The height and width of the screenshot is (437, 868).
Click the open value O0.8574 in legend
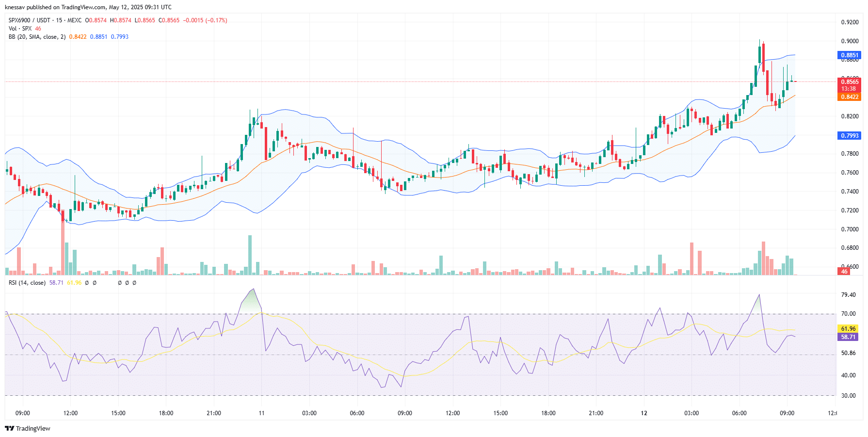[96, 20]
